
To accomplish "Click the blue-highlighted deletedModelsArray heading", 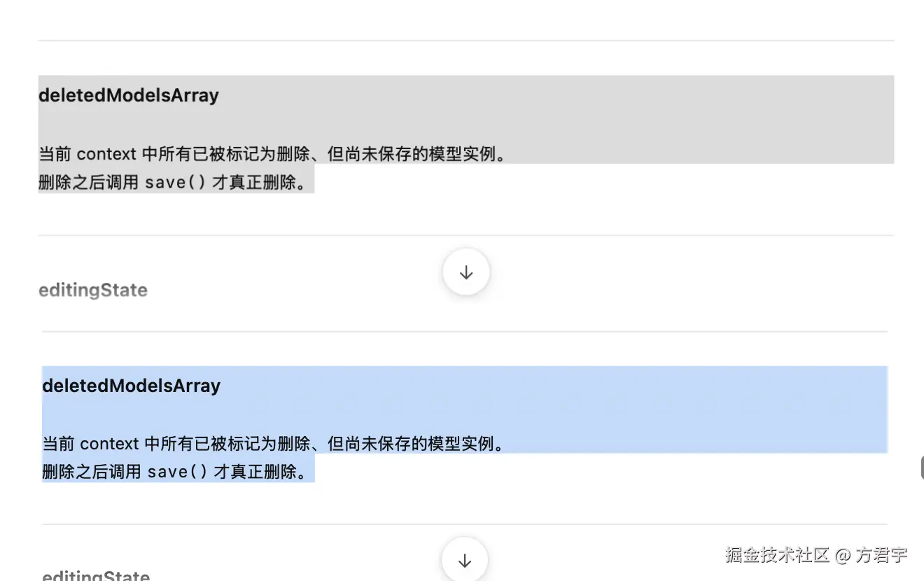I will click(132, 386).
